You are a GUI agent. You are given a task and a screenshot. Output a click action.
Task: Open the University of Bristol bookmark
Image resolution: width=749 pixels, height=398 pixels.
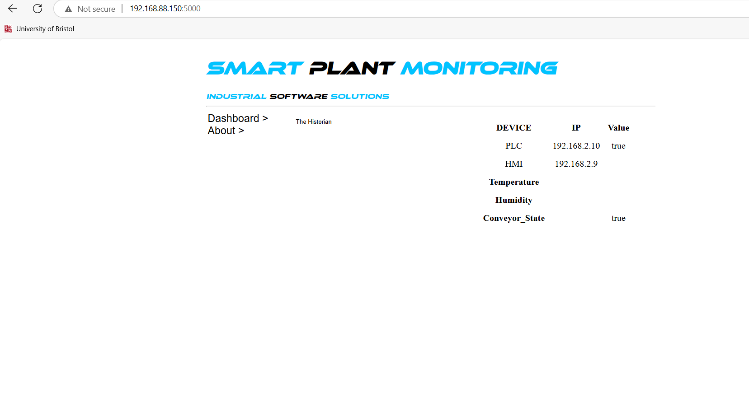click(x=40, y=29)
